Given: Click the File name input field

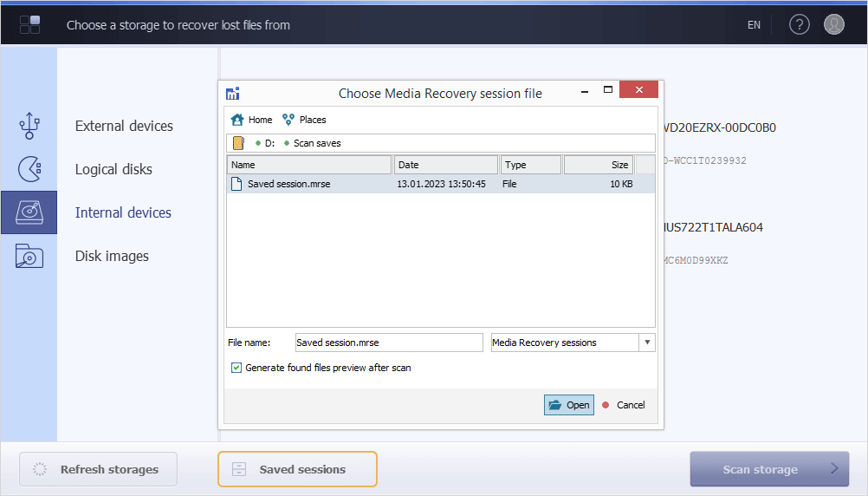Looking at the screenshot, I should pos(389,343).
